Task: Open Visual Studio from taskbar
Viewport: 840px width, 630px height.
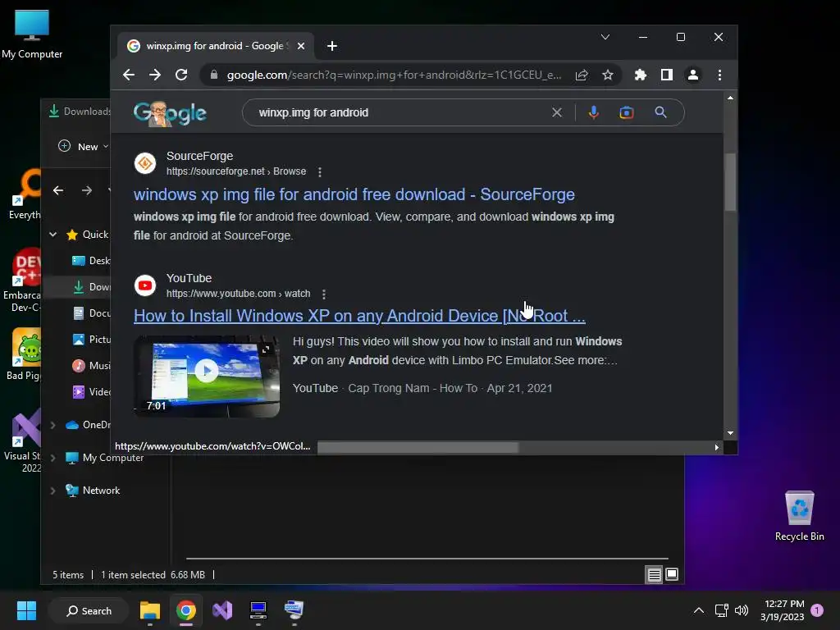Action: (222, 610)
